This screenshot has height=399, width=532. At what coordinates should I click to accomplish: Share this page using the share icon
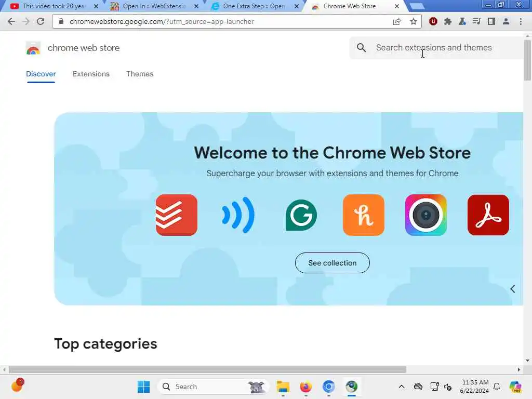[x=397, y=21]
